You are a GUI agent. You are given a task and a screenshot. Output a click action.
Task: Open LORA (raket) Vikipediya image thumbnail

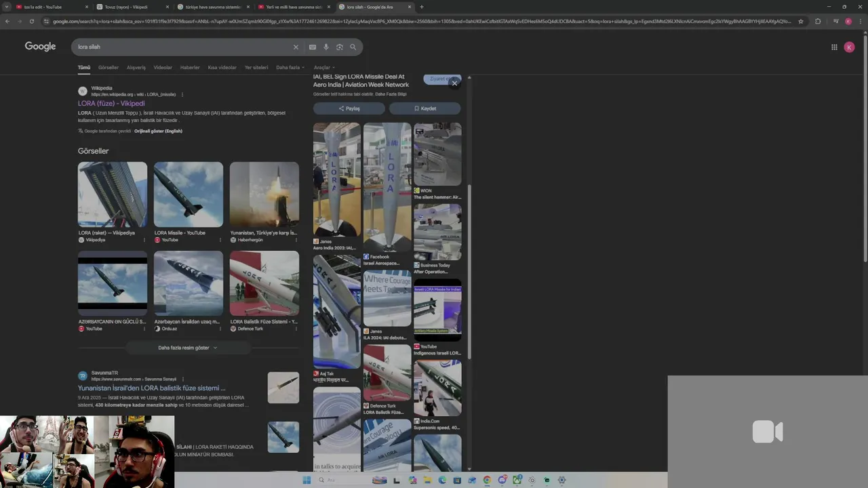click(113, 195)
